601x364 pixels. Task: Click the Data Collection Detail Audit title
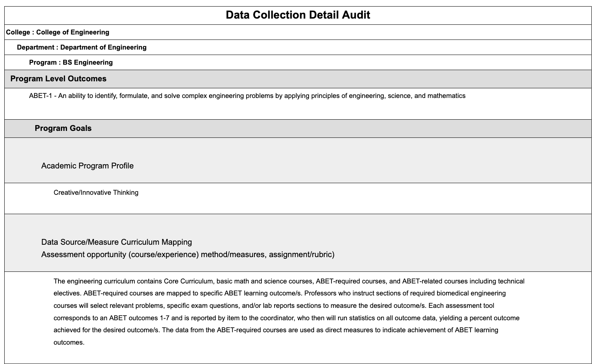(297, 15)
